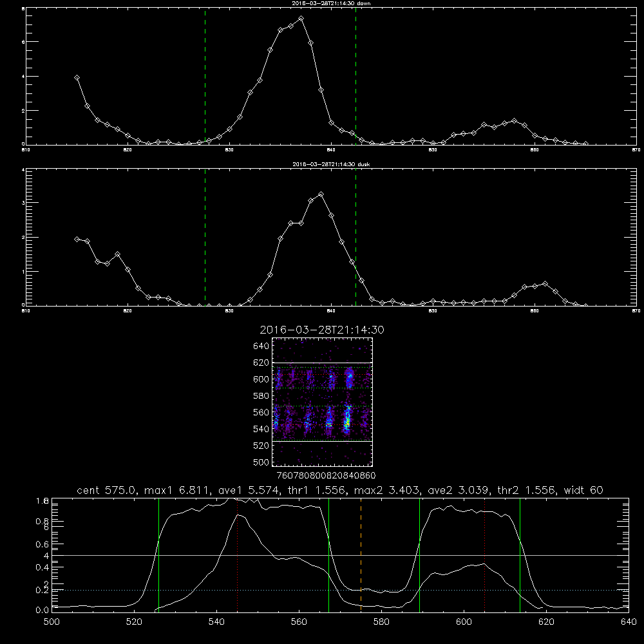Click the left green dashed line in the dusk plot
The height and width of the screenshot is (644, 644).
pos(205,237)
